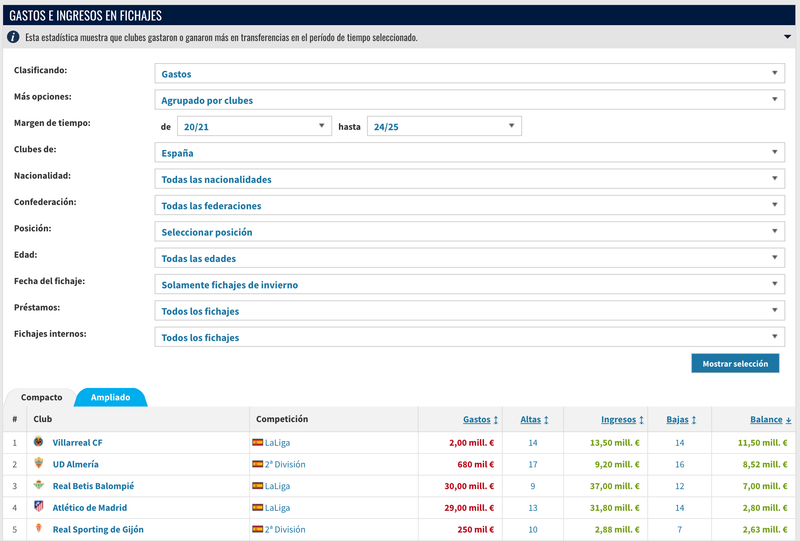
Task: Collapse the statistic description bar arrow
Action: tap(785, 37)
